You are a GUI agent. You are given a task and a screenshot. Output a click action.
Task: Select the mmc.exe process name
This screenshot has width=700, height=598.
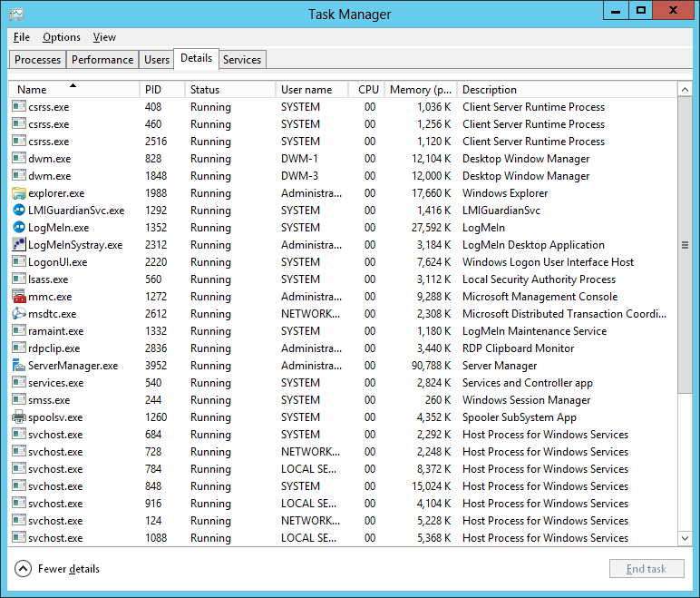pyautogui.click(x=50, y=297)
